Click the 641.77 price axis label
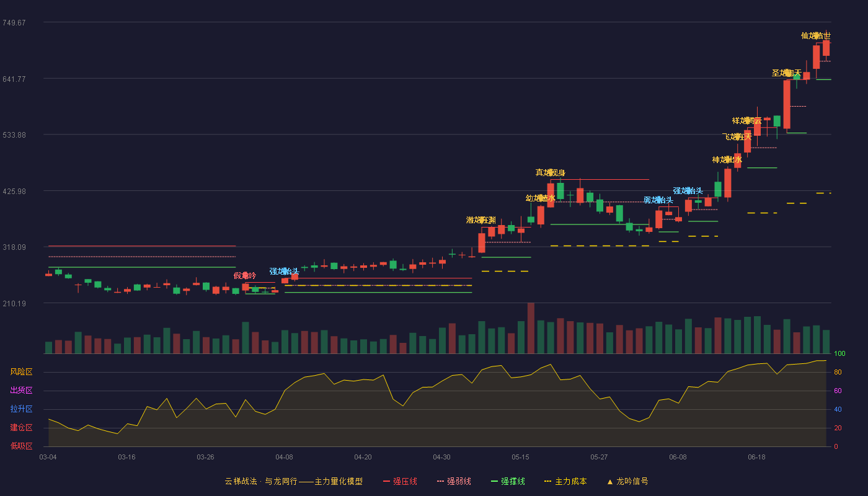868x496 pixels. tap(14, 79)
